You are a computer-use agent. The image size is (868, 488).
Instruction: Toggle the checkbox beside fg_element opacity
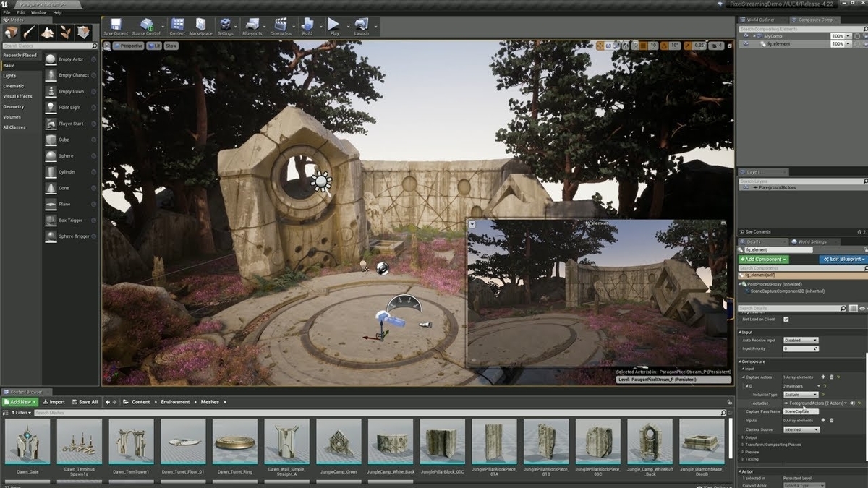tap(856, 44)
